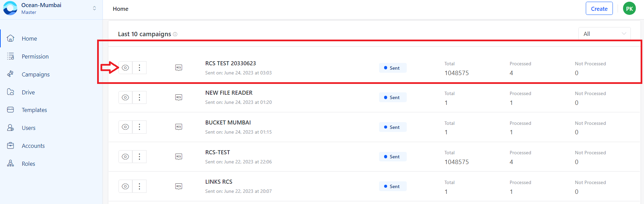The height and width of the screenshot is (204, 644).
Task: Open three-dot menu for BUCKET MUMBAI campaign
Action: (x=139, y=127)
